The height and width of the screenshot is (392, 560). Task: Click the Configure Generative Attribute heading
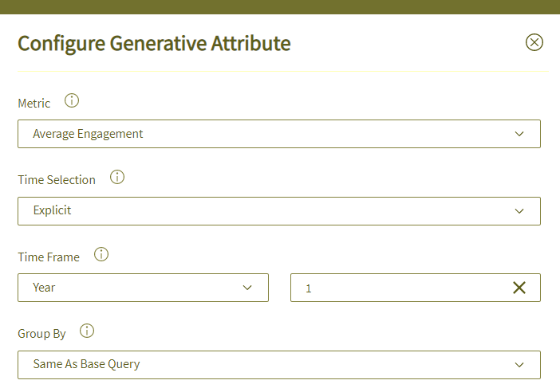point(154,44)
